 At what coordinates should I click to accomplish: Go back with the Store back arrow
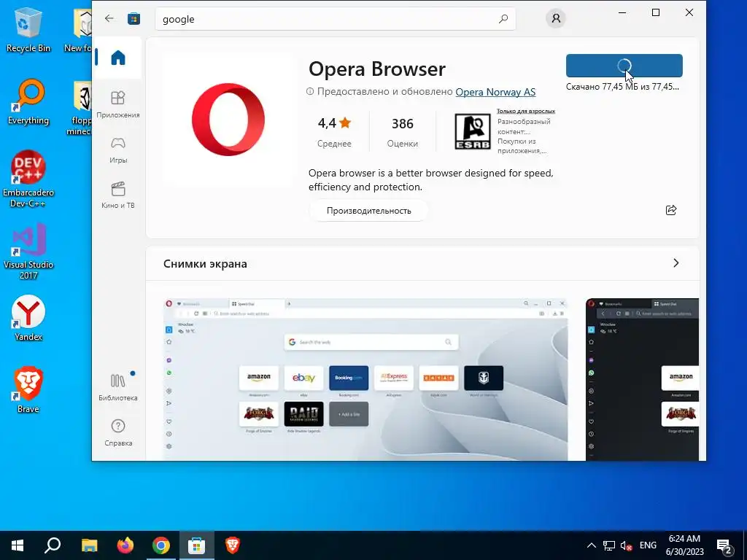coord(109,18)
